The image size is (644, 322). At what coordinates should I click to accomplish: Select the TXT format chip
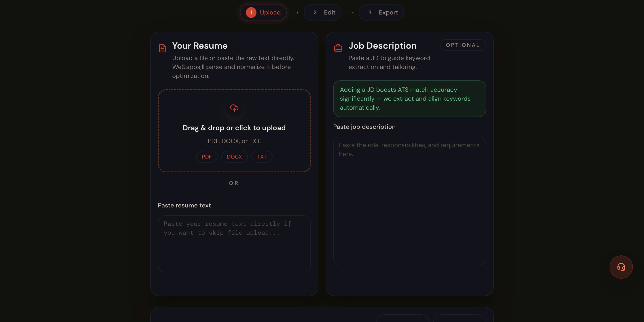[x=262, y=157]
